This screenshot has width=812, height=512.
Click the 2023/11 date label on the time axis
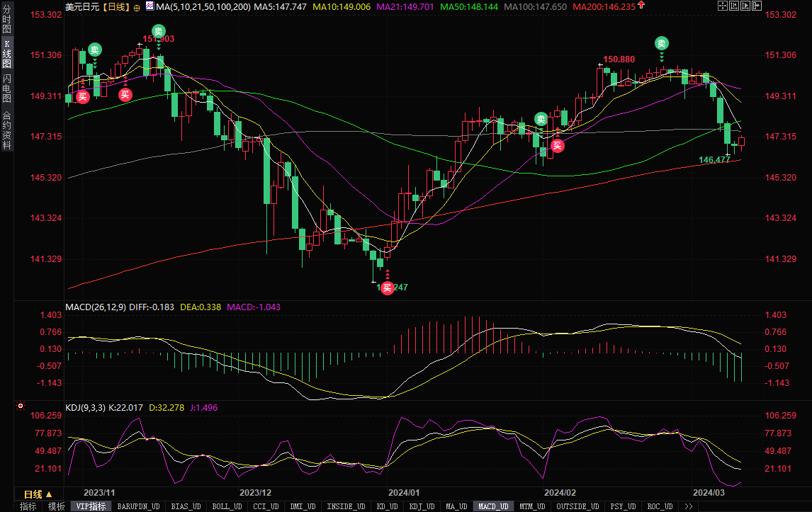[x=99, y=492]
